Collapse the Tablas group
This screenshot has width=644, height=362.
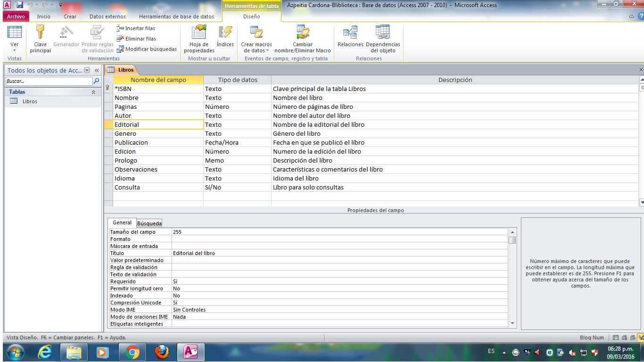[93, 92]
